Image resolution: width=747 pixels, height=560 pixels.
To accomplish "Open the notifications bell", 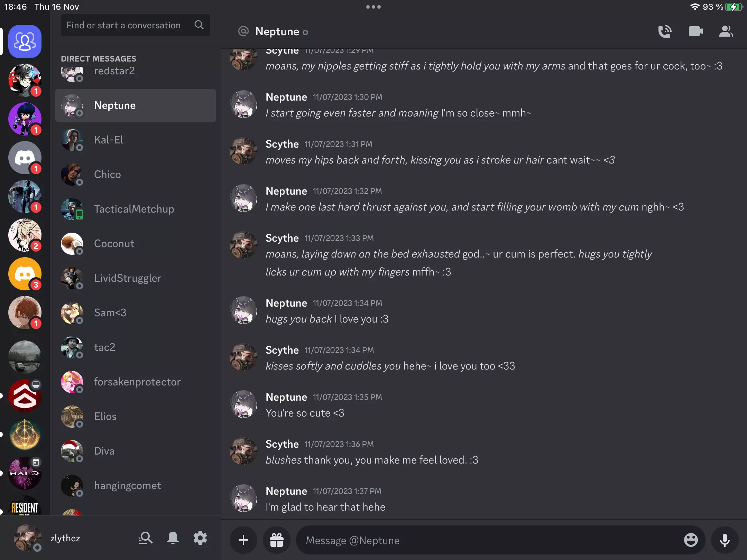I will click(173, 538).
